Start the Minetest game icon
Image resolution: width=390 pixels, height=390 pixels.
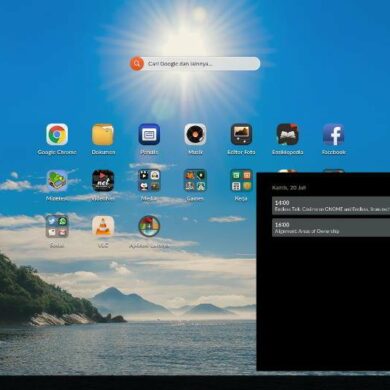coord(57,181)
